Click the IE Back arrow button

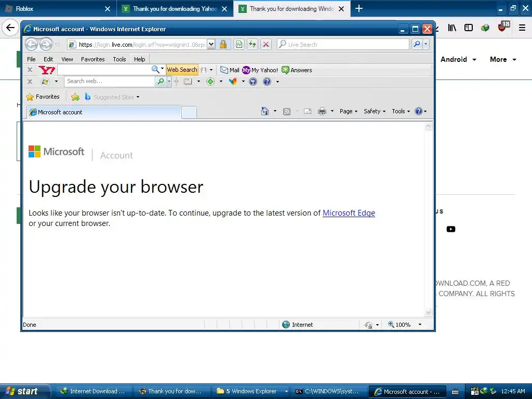(x=31, y=44)
